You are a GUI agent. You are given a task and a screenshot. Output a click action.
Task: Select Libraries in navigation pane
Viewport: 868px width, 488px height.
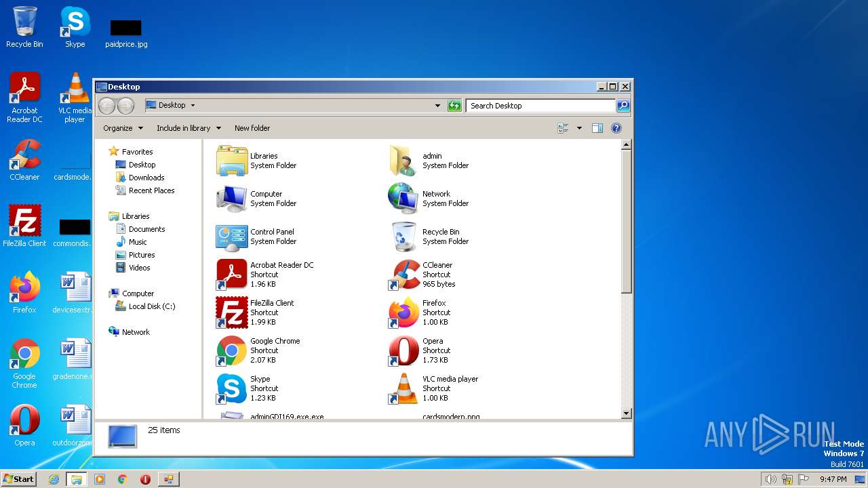(129, 216)
